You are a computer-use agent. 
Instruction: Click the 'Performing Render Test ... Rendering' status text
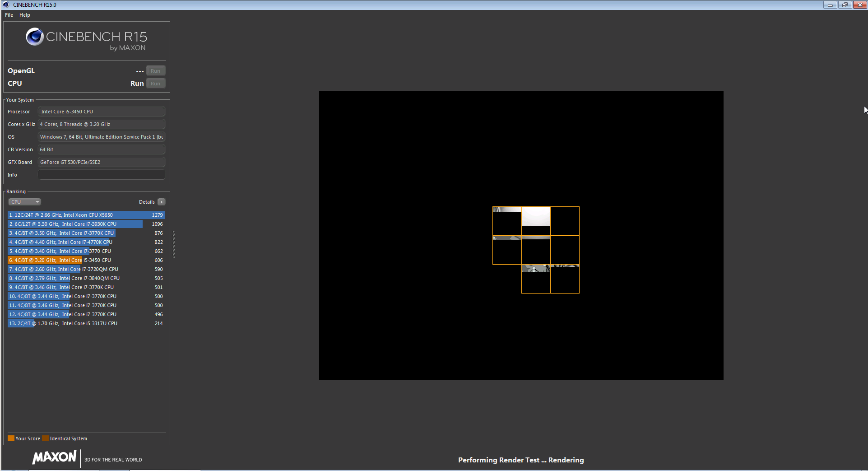point(521,460)
